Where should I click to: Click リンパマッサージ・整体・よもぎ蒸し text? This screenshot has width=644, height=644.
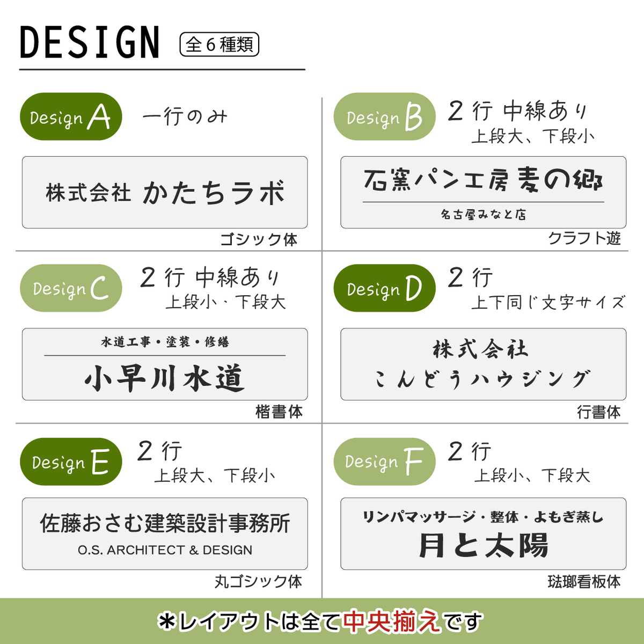(x=483, y=517)
